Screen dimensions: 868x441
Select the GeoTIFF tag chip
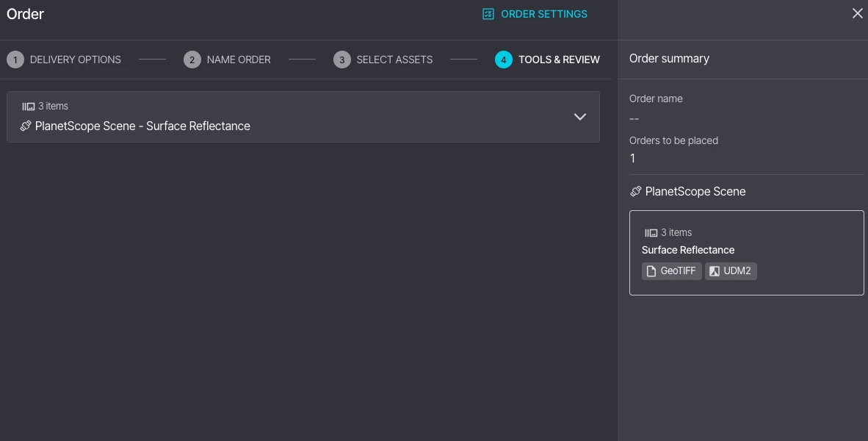point(671,271)
